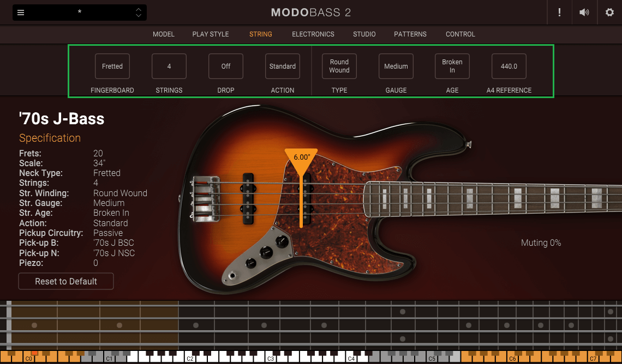
Task: Open the ELECTRONICS tab
Action: (313, 34)
